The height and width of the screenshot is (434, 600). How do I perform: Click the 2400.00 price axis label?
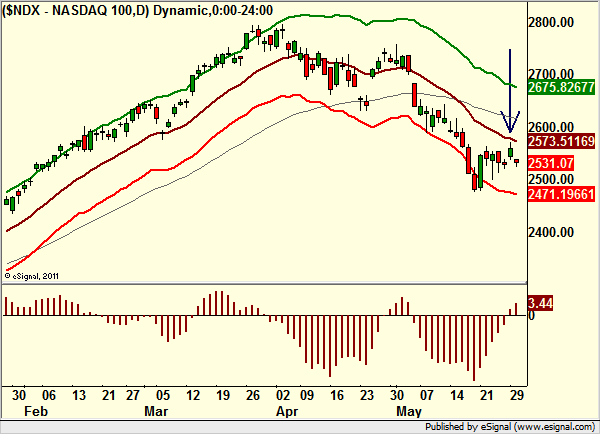pos(551,232)
